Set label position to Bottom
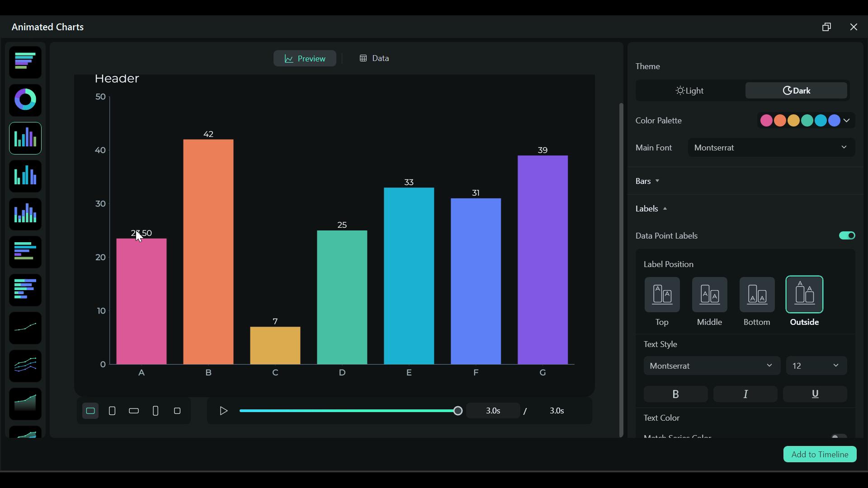 pos(757,295)
